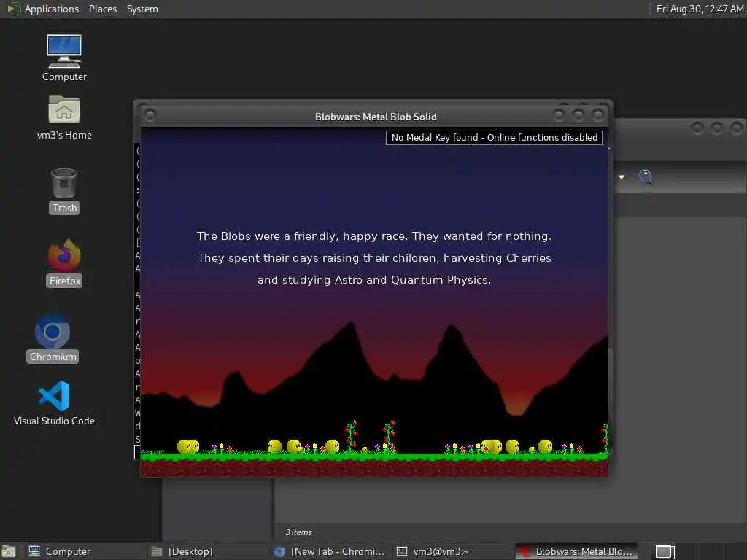Launch Firefox from the desktop
Screen dimensions: 747x560
pos(64,262)
